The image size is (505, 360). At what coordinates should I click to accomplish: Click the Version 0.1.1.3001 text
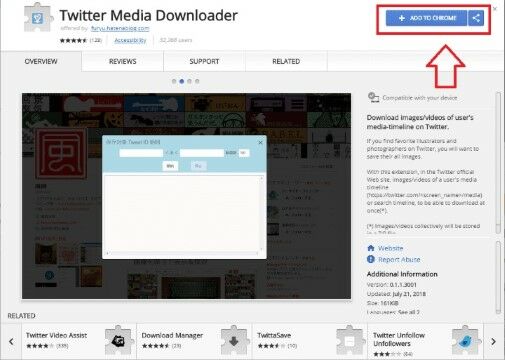point(392,285)
